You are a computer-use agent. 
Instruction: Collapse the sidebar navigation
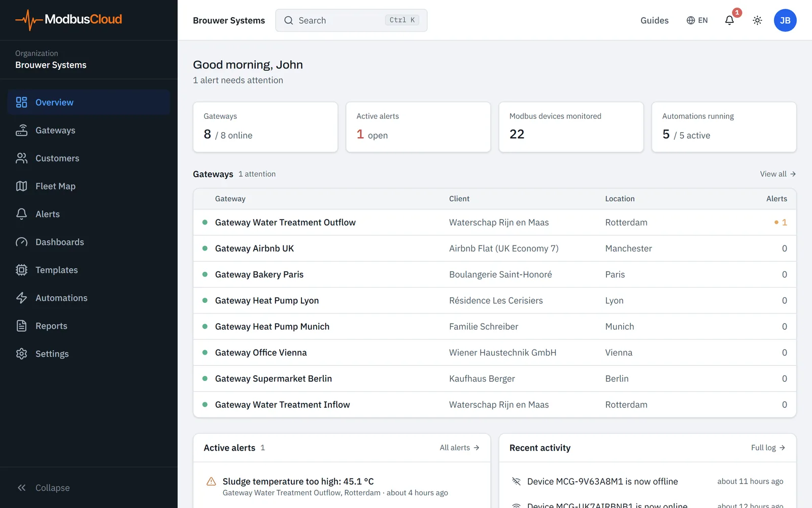[x=89, y=488]
